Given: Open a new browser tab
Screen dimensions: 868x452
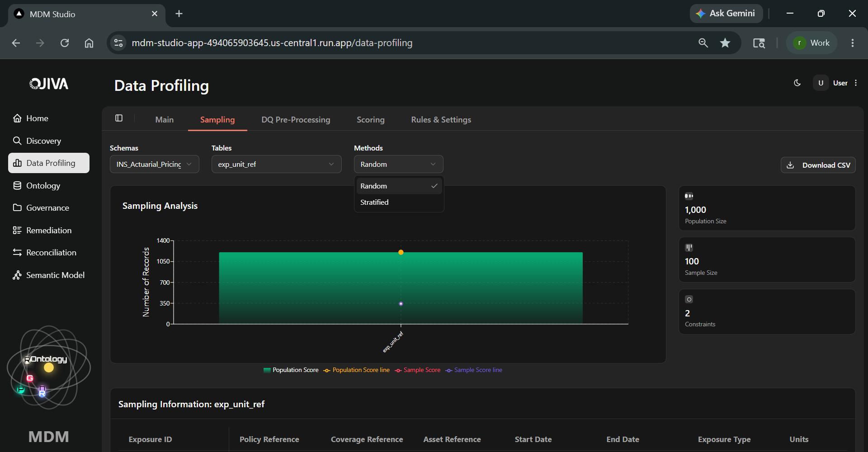Looking at the screenshot, I should pyautogui.click(x=179, y=14).
